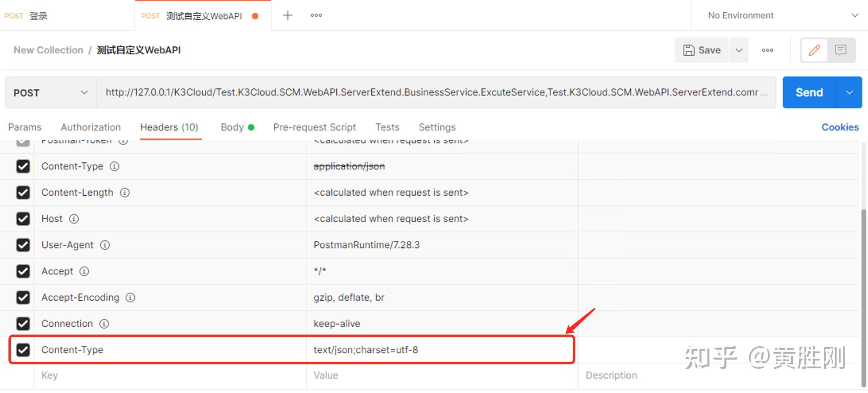Open the Tests tab

pos(387,127)
